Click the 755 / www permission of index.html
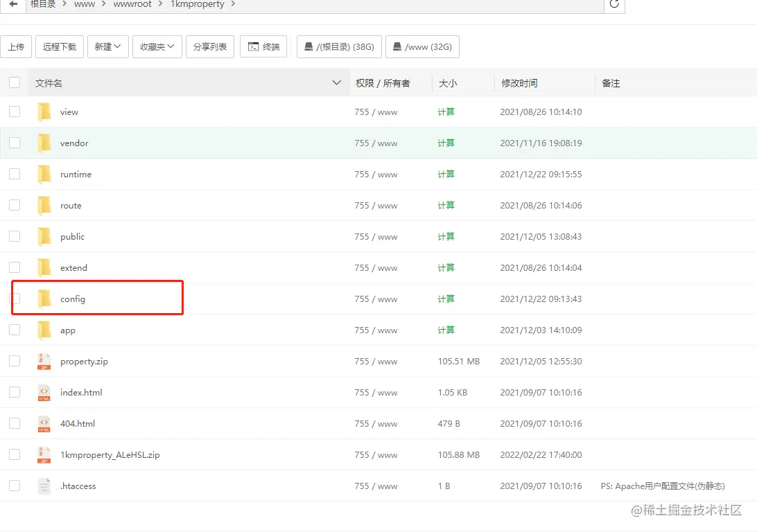The width and height of the screenshot is (757, 532). (x=376, y=393)
